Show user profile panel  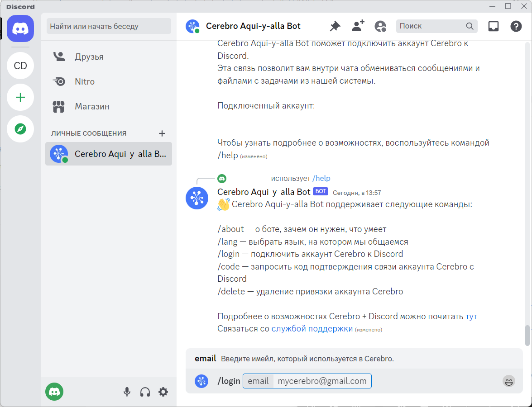tap(380, 26)
